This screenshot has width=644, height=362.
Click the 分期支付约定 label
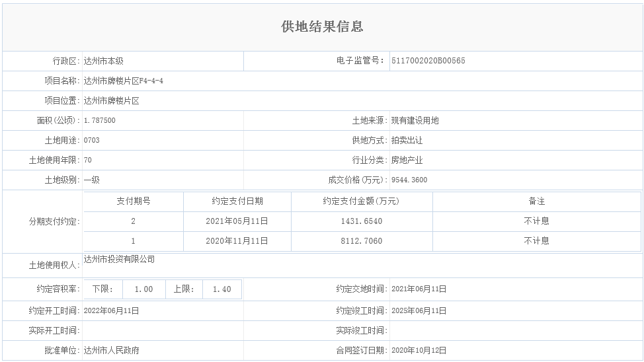[54, 222]
